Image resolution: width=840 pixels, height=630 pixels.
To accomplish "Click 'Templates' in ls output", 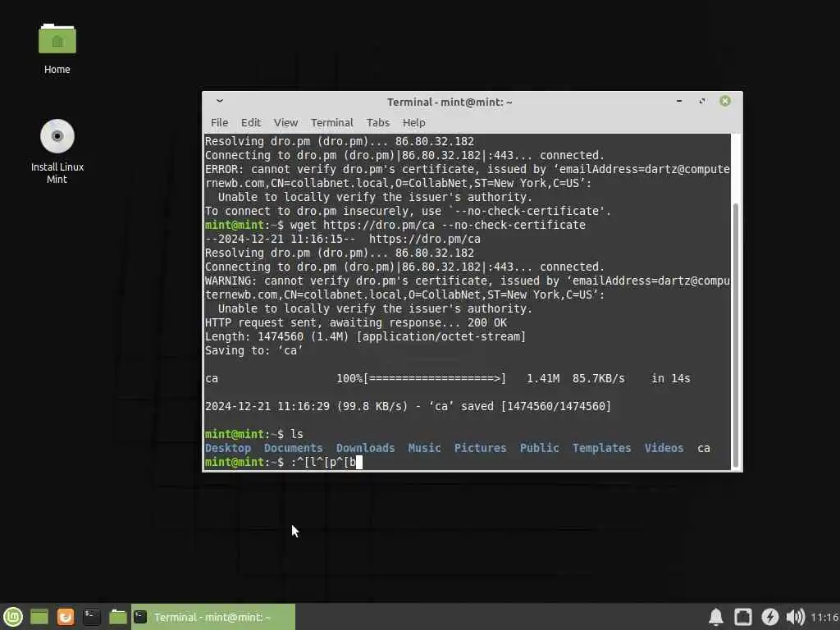I will pyautogui.click(x=601, y=448).
